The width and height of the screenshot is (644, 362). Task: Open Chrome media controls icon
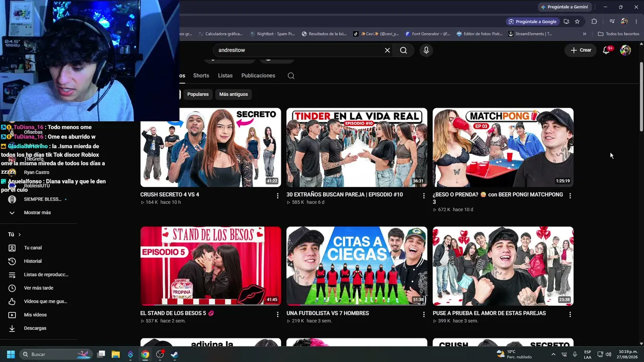(x=612, y=22)
